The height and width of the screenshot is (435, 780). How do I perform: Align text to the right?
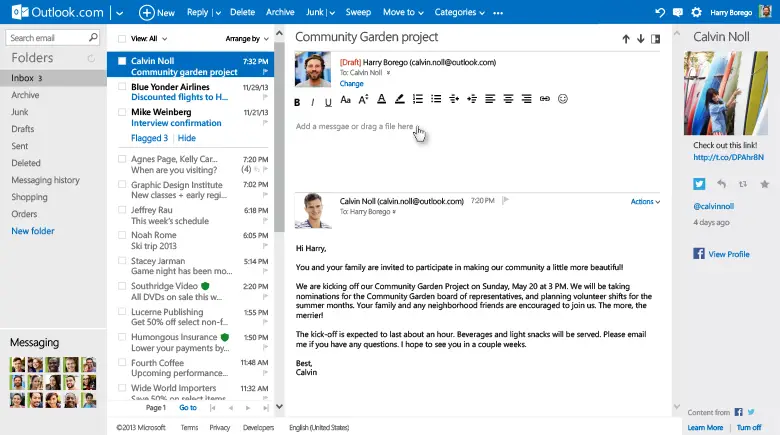pos(526,99)
